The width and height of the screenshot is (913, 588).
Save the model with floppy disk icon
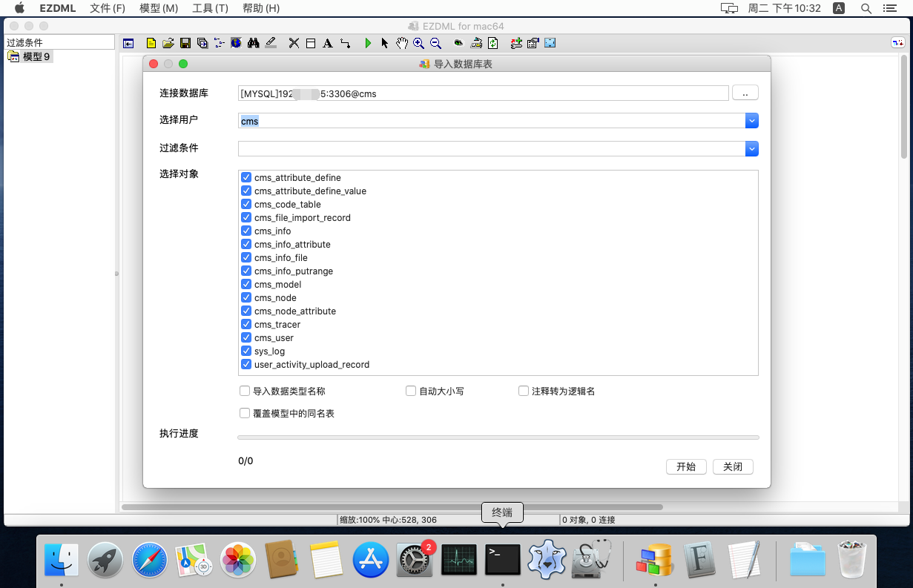click(185, 43)
